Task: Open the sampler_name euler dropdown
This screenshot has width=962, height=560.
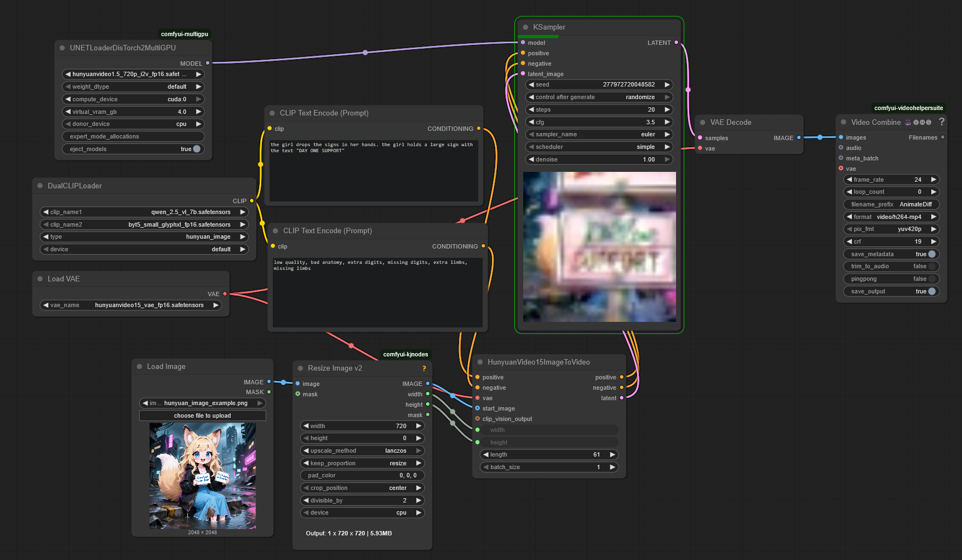Action: click(x=599, y=134)
